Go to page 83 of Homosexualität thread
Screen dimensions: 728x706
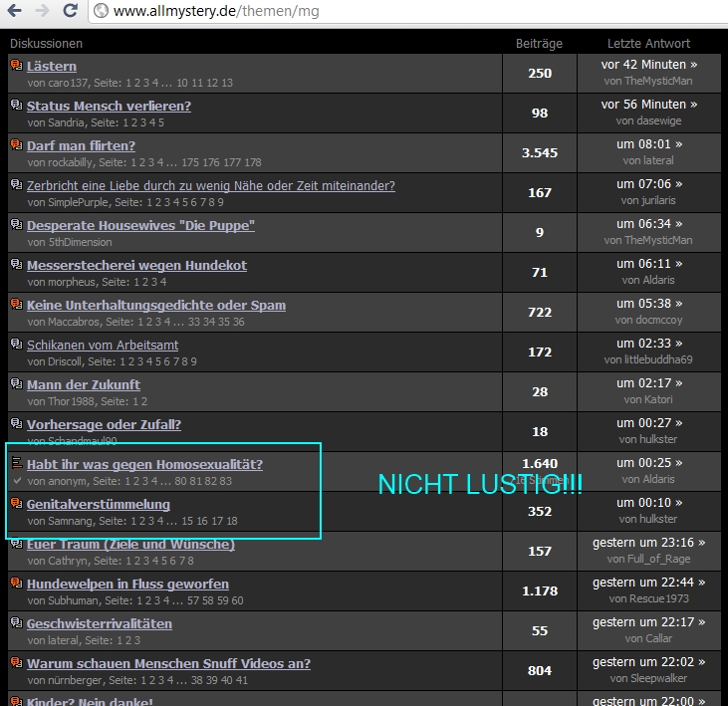(226, 481)
